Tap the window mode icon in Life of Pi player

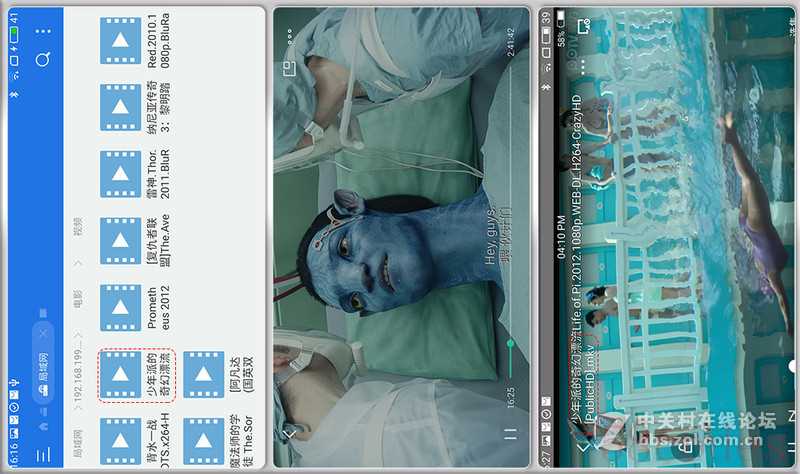tap(584, 26)
